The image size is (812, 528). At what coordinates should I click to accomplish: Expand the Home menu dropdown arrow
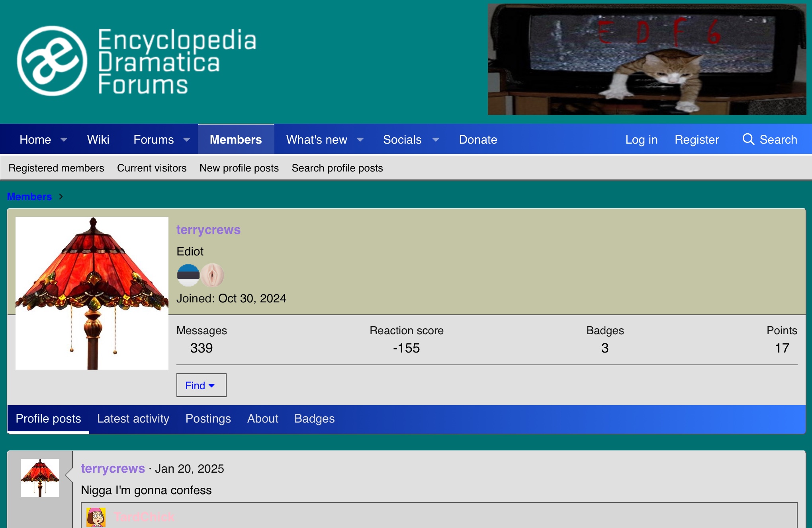click(x=64, y=140)
